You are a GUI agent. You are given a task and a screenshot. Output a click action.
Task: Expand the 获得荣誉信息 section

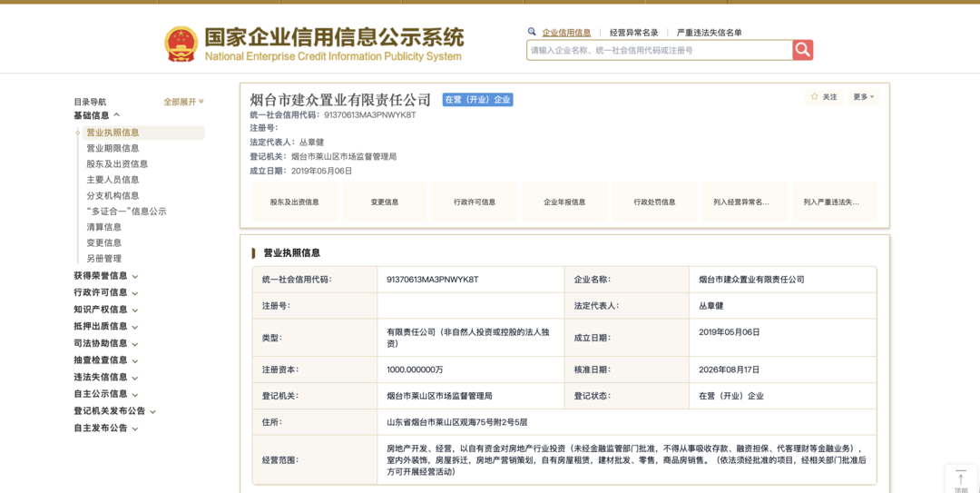[x=105, y=275]
